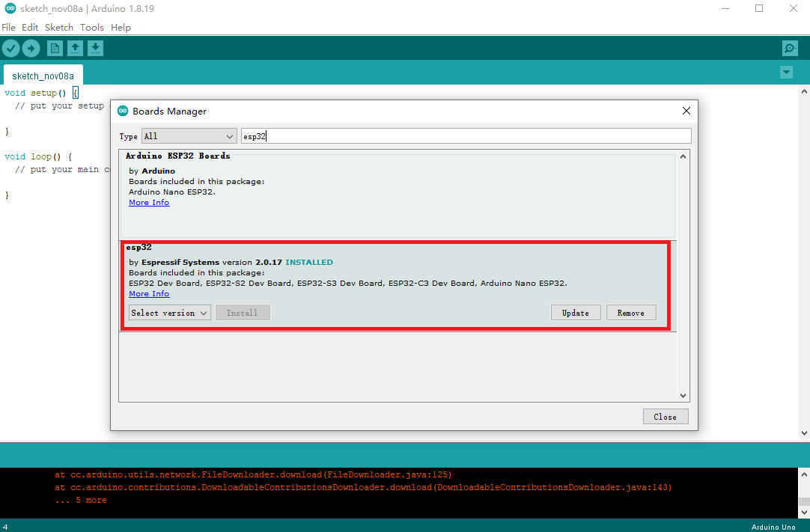This screenshot has height=532, width=810.
Task: Click the INSTALLED status label
Action: pyautogui.click(x=309, y=263)
